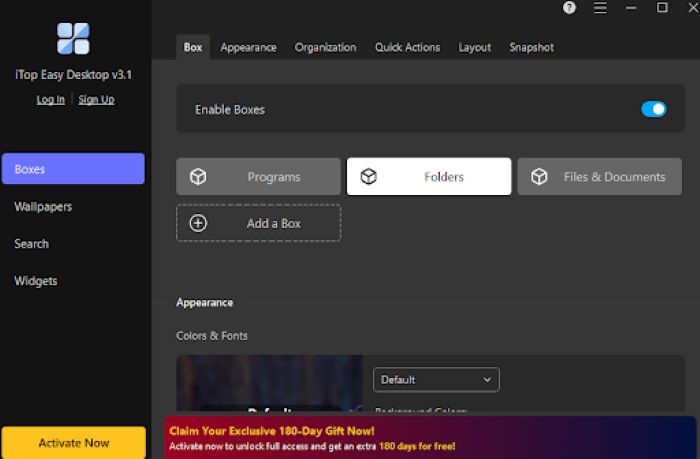Click the Programs box cube icon

point(198,177)
